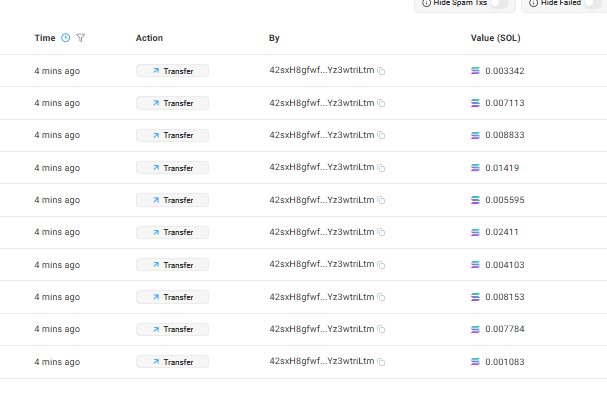Click the Action column header
Viewport: 607px width, 400px height.
149,38
